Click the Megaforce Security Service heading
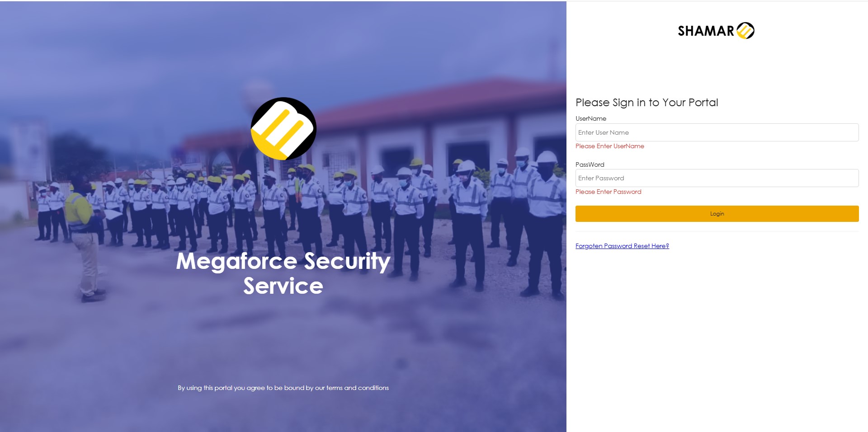The width and height of the screenshot is (868, 432). [x=283, y=273]
